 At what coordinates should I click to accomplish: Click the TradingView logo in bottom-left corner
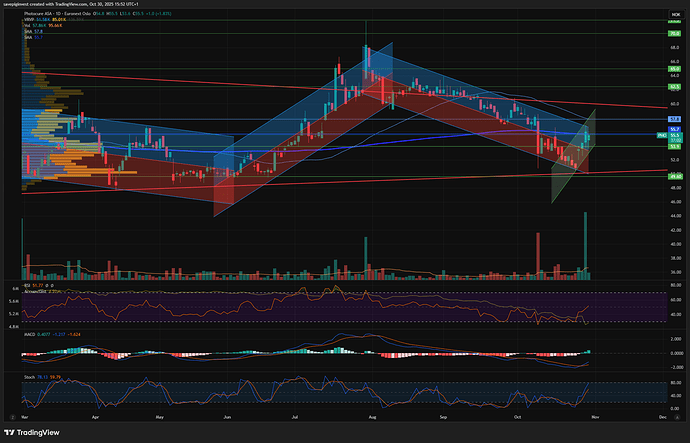coord(38,431)
